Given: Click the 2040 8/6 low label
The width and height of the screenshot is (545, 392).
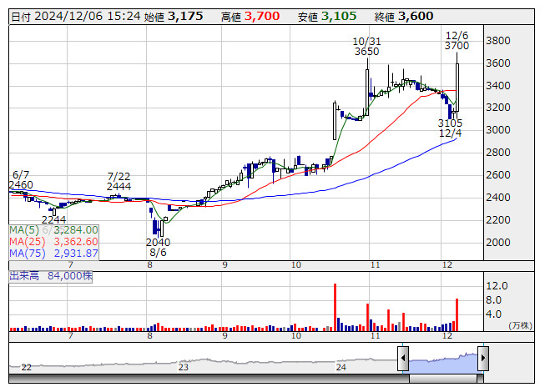Looking at the screenshot, I should tap(158, 247).
